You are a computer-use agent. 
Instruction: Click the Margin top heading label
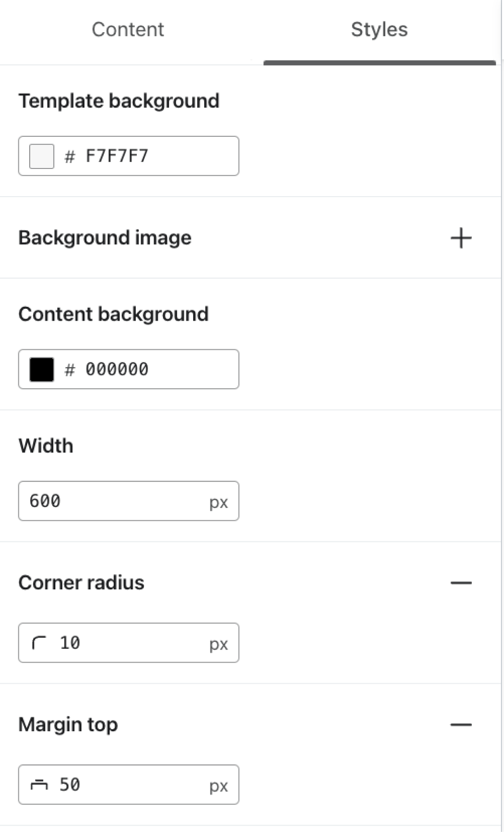tap(68, 725)
